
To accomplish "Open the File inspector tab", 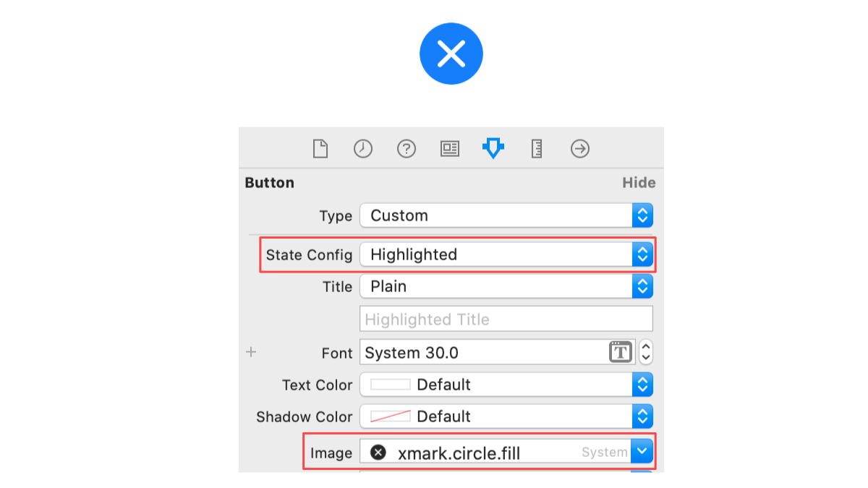I will tap(320, 149).
